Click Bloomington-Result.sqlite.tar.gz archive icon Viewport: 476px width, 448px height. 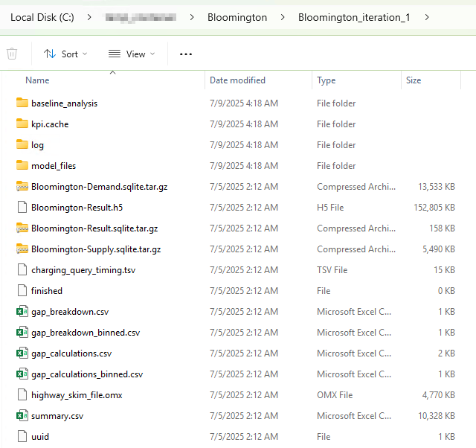[22, 228]
